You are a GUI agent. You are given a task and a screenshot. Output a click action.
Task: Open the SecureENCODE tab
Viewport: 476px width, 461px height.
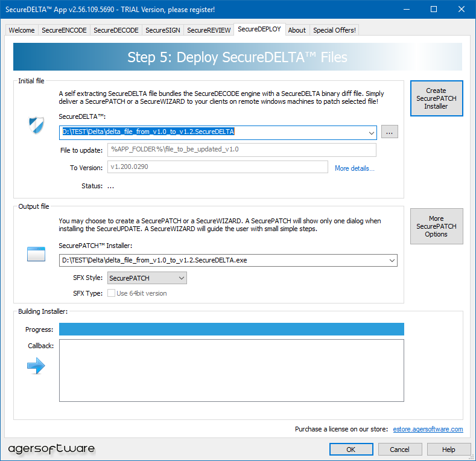click(x=64, y=30)
